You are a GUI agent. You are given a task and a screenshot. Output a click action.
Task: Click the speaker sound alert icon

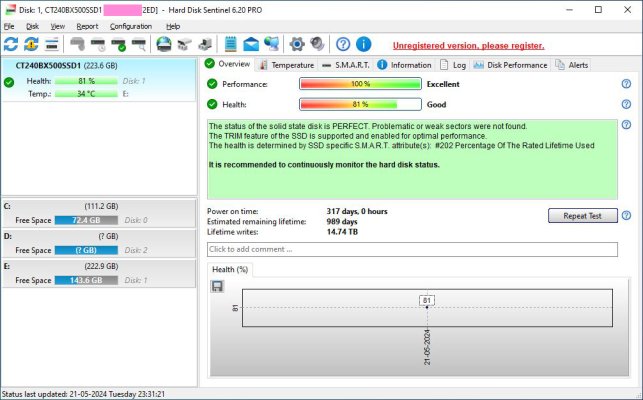click(x=317, y=44)
